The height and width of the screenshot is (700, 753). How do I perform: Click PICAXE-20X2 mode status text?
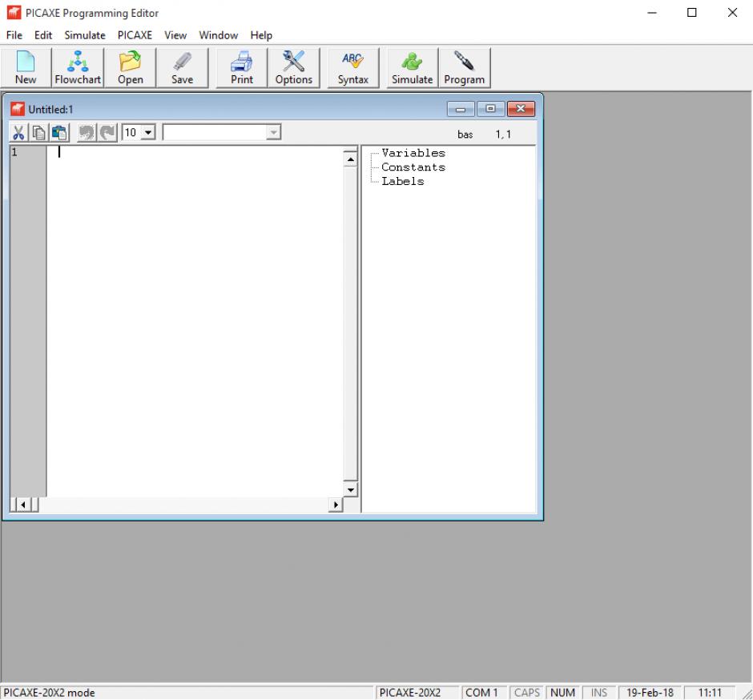tap(49, 692)
